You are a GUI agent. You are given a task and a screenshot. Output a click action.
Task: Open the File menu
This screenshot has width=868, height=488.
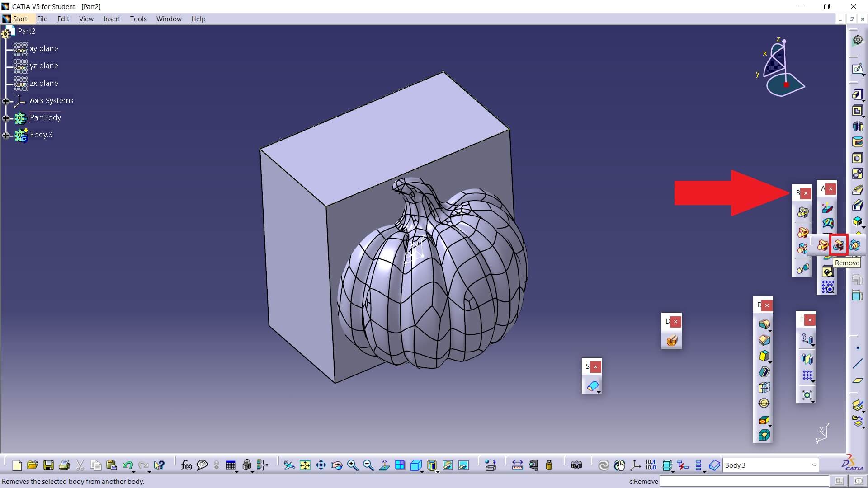click(42, 19)
